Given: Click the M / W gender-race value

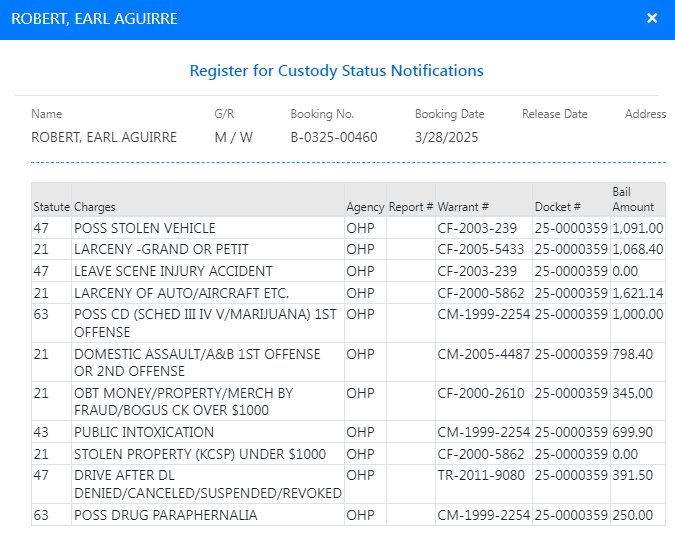Looking at the screenshot, I should [x=233, y=137].
